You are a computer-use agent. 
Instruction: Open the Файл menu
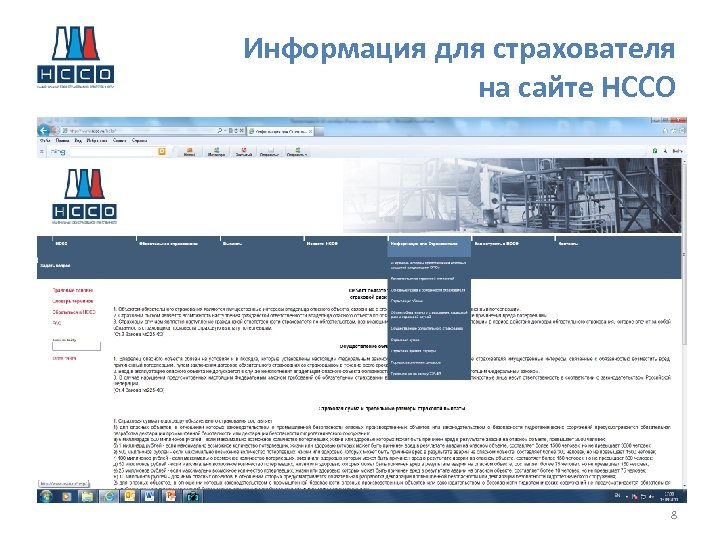point(45,141)
